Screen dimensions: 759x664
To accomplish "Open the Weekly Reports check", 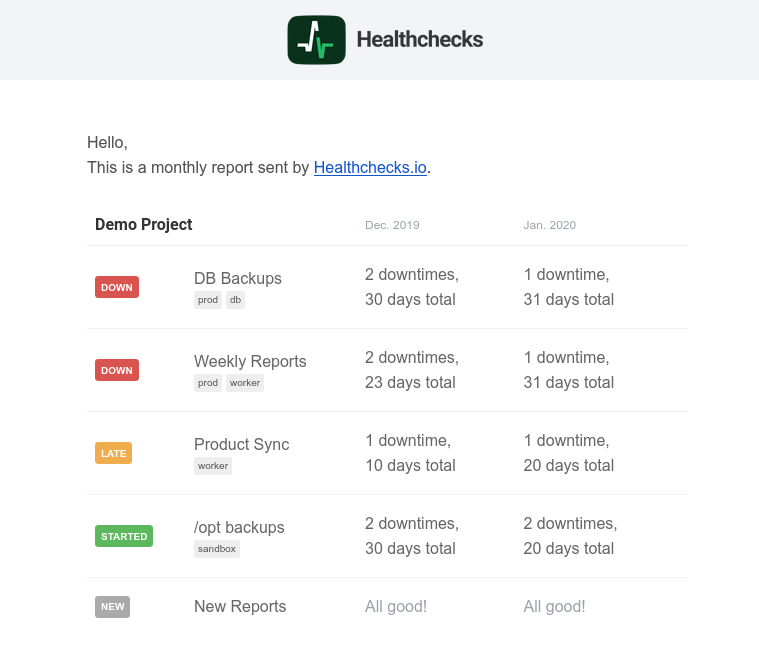I will coord(250,361).
